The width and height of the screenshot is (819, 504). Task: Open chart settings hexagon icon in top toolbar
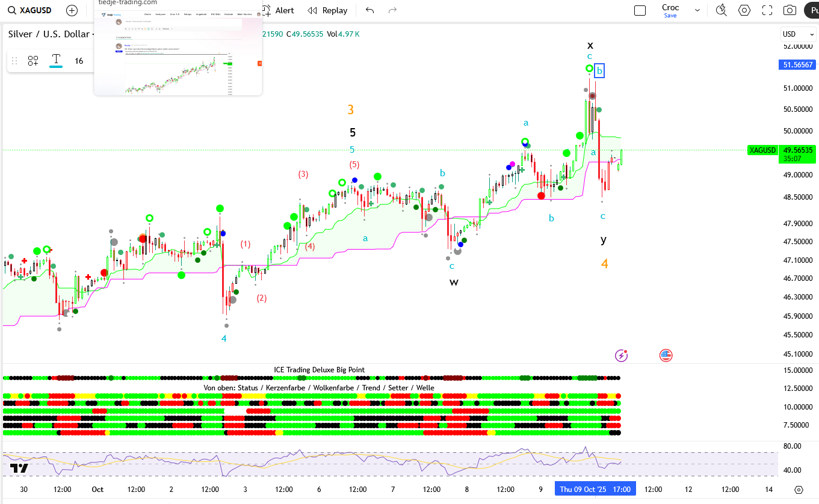pyautogui.click(x=744, y=10)
